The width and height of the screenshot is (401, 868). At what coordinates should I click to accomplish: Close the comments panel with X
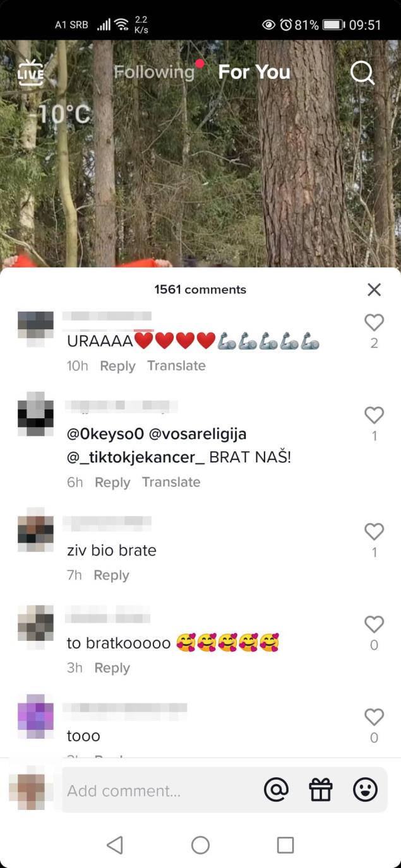374,290
